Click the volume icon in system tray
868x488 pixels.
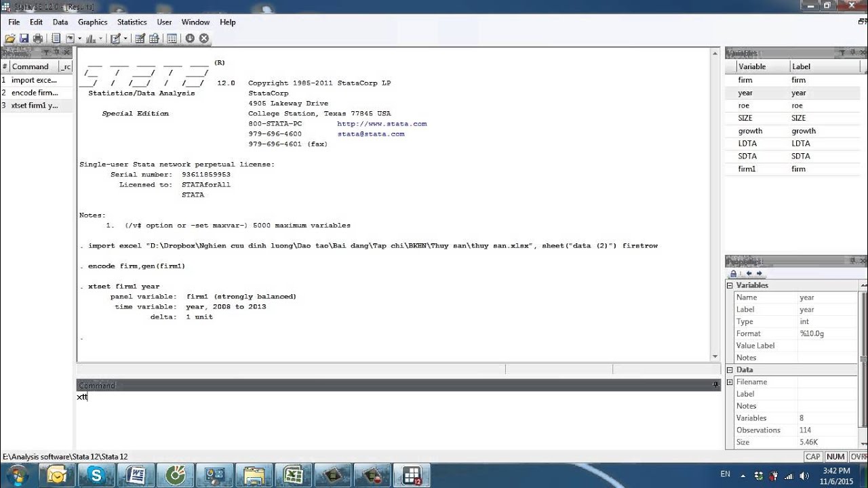(804, 476)
